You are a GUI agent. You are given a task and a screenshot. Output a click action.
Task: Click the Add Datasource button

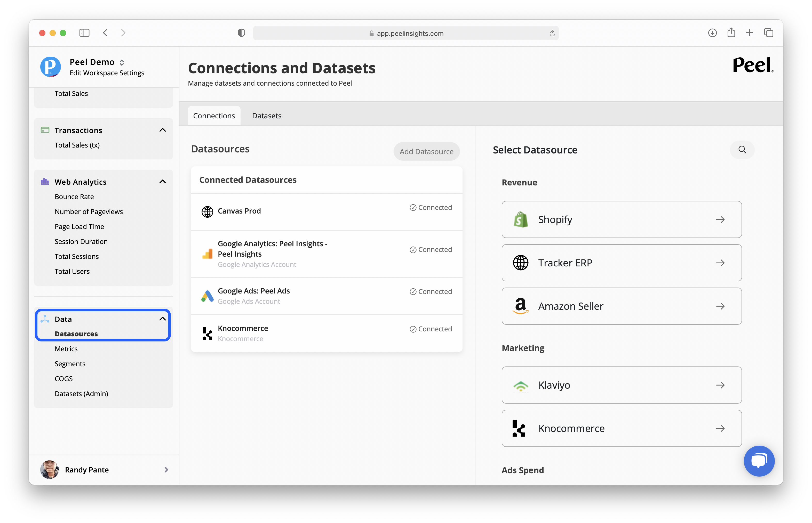(x=426, y=151)
